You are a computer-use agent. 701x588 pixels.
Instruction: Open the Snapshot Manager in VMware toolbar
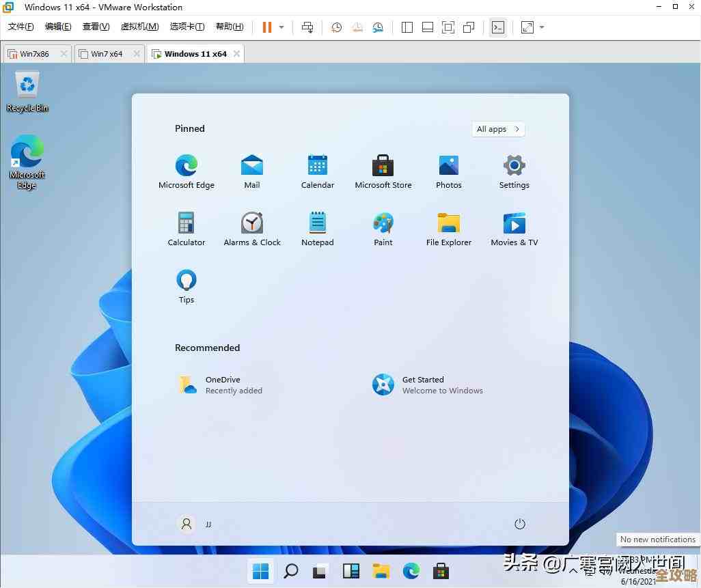point(378,27)
